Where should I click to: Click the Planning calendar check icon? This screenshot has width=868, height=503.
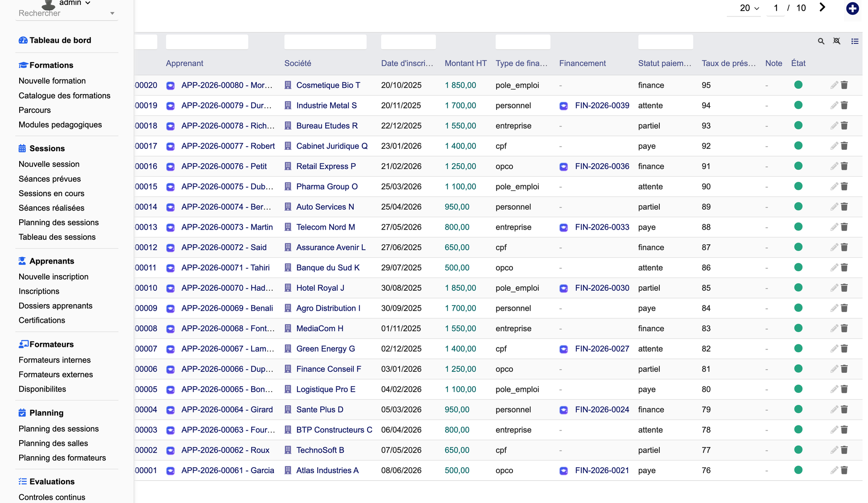point(22,412)
